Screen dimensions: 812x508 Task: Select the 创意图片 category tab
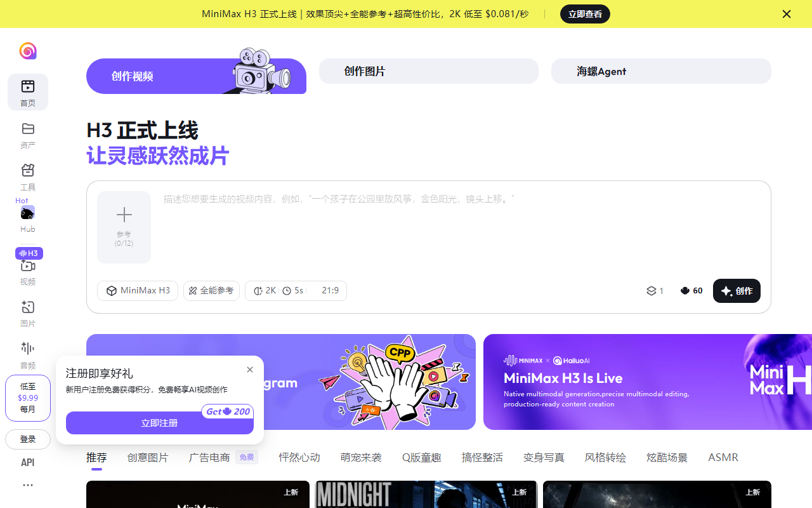click(x=148, y=457)
